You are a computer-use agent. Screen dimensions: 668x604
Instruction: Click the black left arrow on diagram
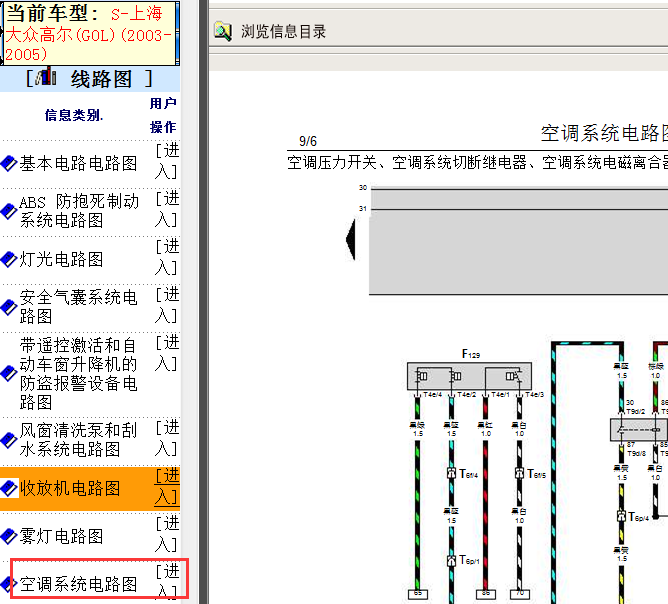(x=351, y=239)
